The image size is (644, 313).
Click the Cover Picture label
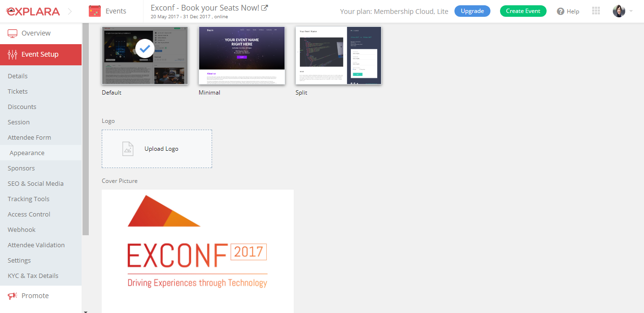(119, 181)
